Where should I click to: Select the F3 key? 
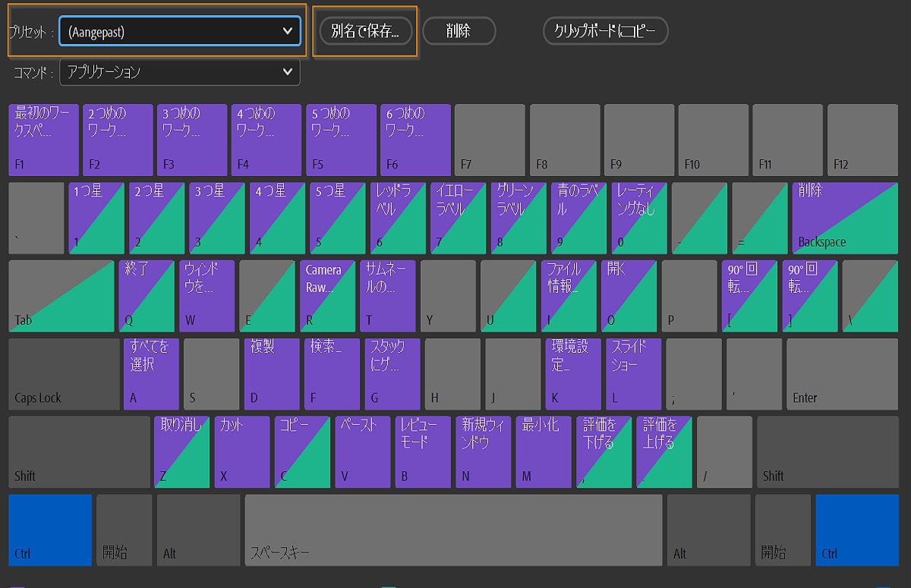point(193,140)
